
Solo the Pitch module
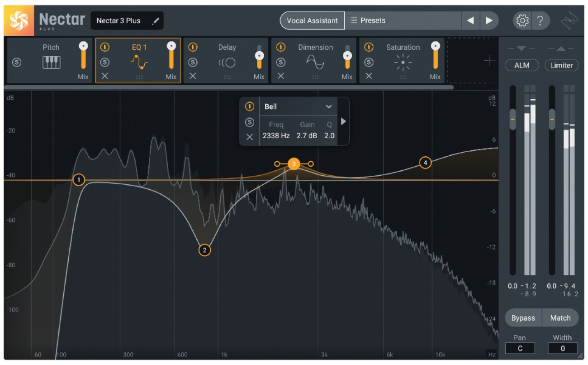pos(17,62)
